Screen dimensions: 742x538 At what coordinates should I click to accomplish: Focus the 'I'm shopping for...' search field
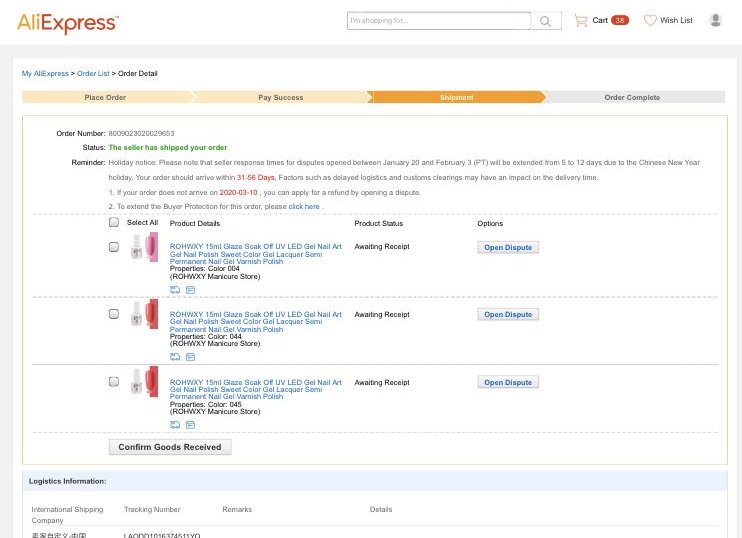click(439, 21)
